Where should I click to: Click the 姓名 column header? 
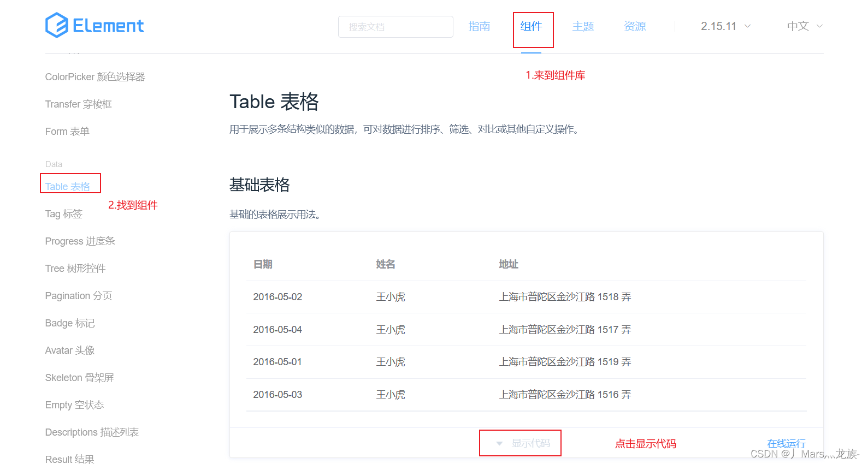pos(386,264)
